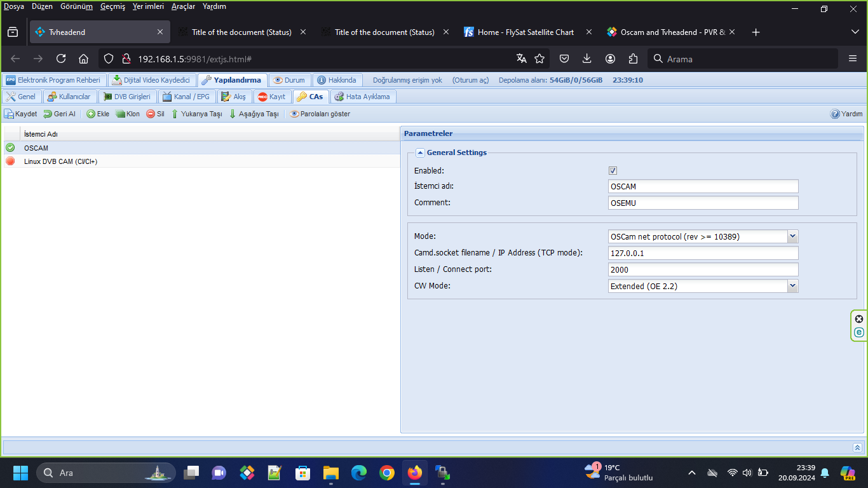Clone entry using the Klon button
Screen dimensions: 868x488
pyautogui.click(x=128, y=114)
